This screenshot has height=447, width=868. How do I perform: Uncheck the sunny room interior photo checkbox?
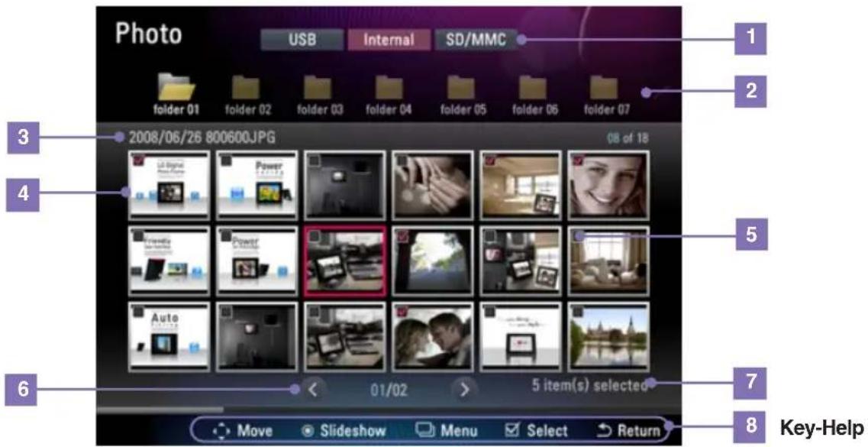tap(490, 160)
